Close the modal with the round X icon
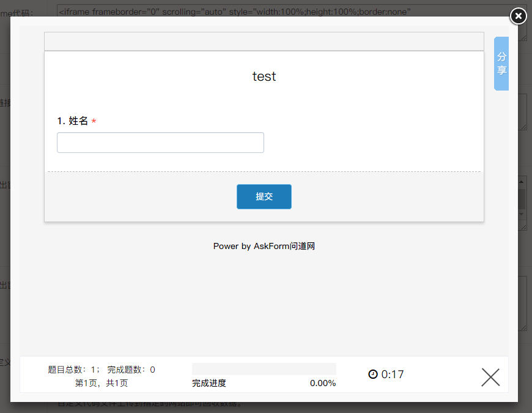Screen dimensions: 532x413 coord(518,16)
